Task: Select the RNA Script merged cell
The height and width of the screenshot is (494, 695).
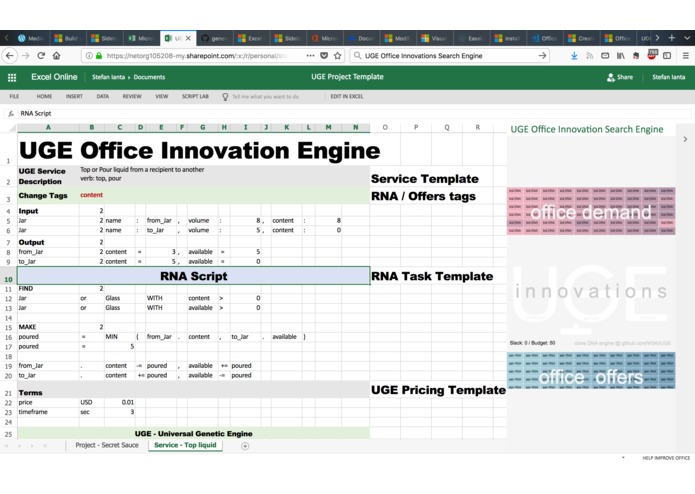Action: (194, 276)
